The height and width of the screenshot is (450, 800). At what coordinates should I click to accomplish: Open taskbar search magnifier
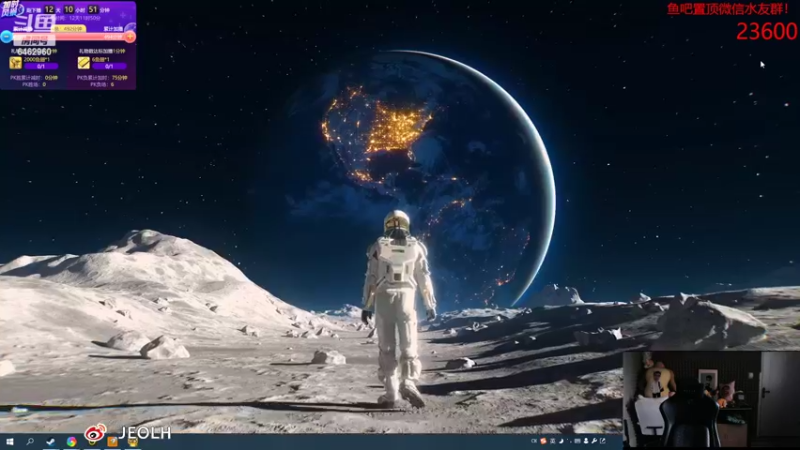coord(30,442)
